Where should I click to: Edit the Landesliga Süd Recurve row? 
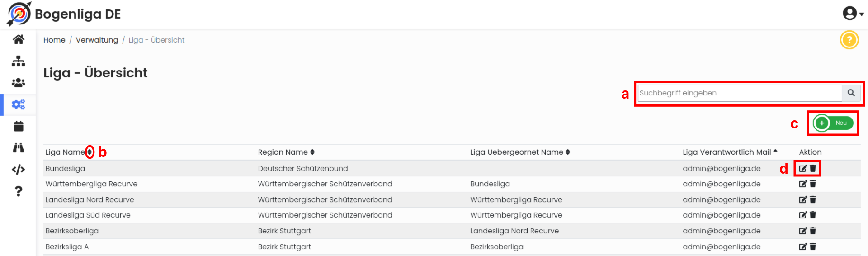(x=803, y=215)
